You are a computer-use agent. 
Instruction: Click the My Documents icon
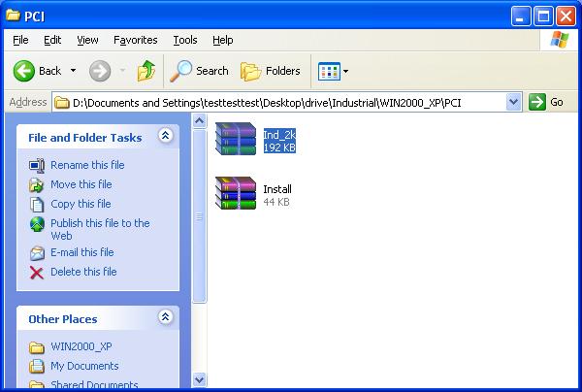coord(37,367)
